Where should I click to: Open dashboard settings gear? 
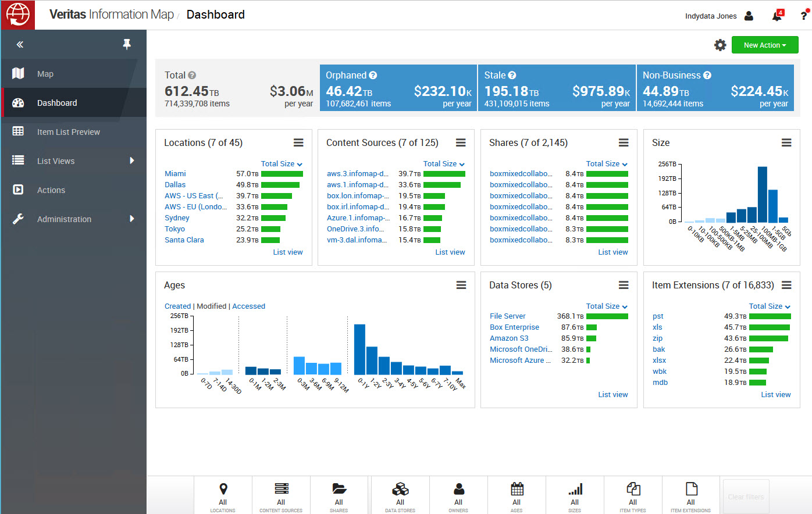[x=720, y=45]
